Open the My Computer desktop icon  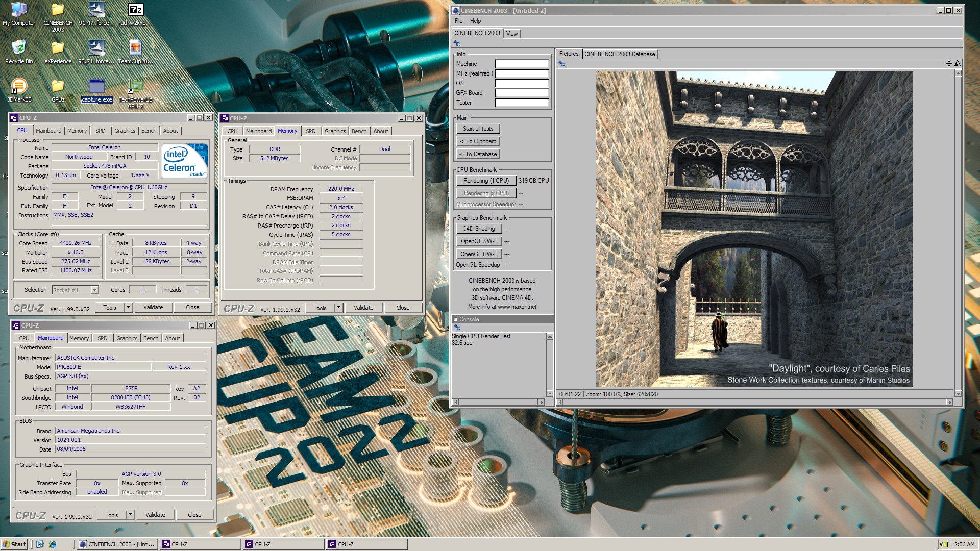(19, 14)
